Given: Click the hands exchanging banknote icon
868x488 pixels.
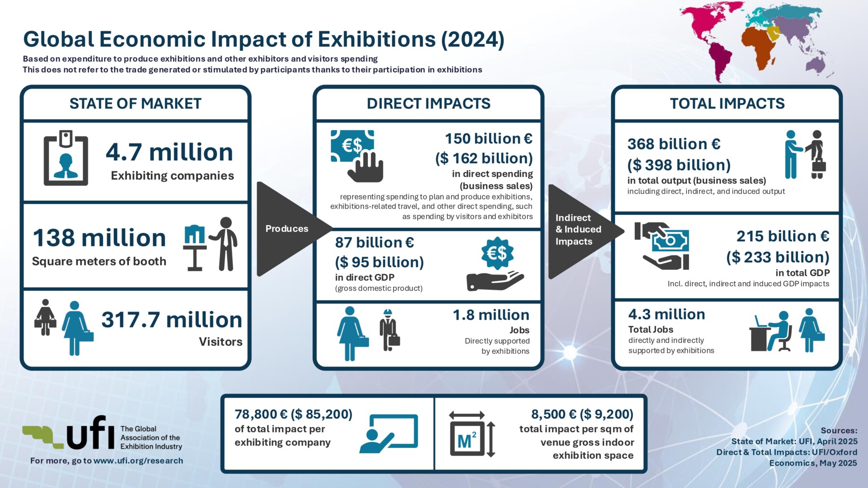Looking at the screenshot, I should click(x=662, y=246).
